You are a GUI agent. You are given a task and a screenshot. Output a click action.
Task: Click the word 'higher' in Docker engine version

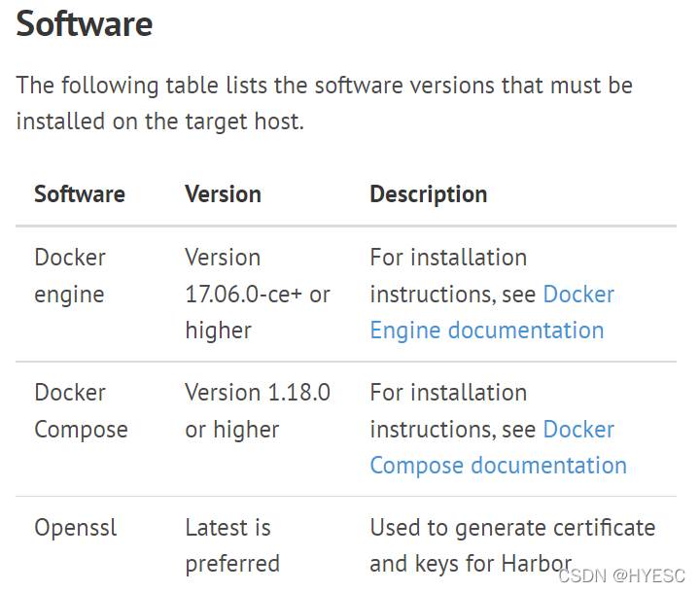pos(219,331)
